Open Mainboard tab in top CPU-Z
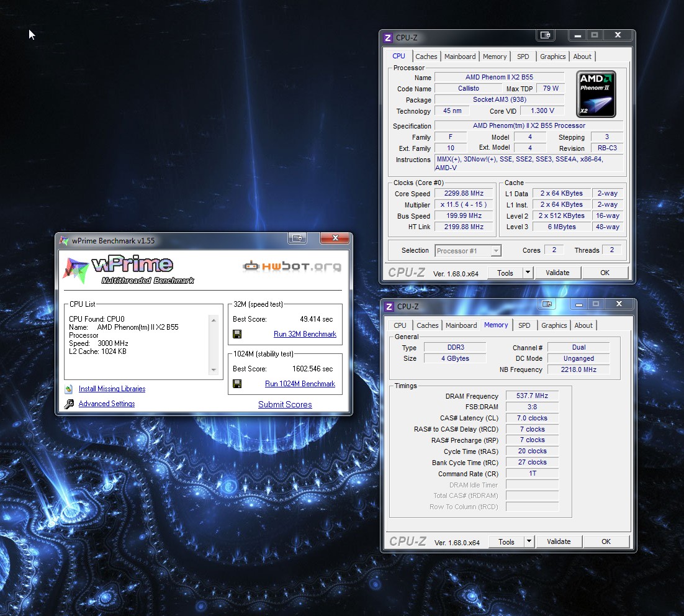Image resolution: width=684 pixels, height=616 pixels. (x=460, y=57)
